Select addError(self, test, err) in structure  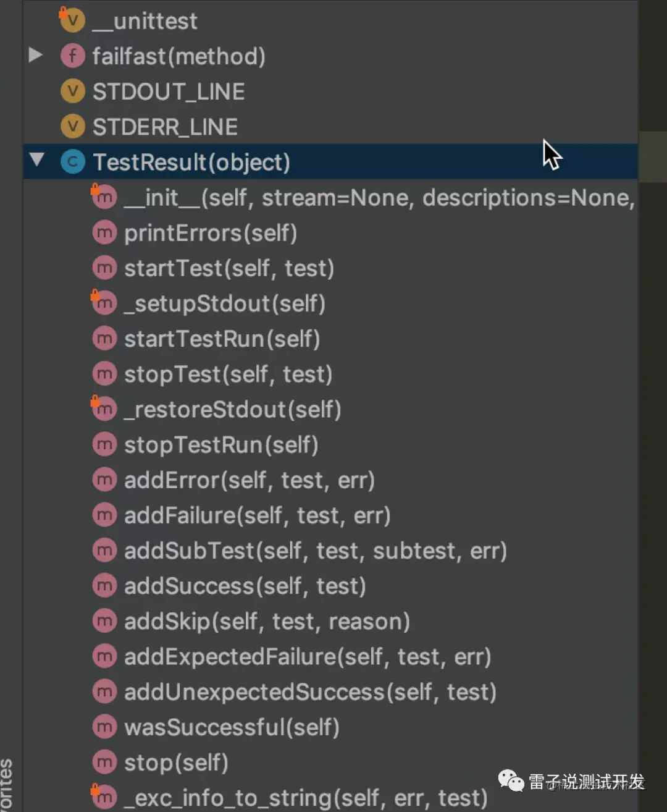pos(249,480)
